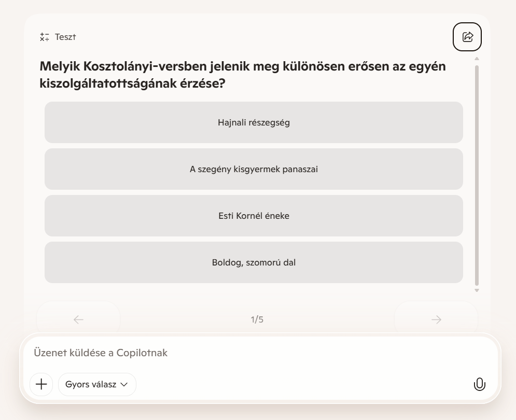This screenshot has width=516, height=420.
Task: Pick the Esti Kornél éneke answer
Action: [254, 216]
